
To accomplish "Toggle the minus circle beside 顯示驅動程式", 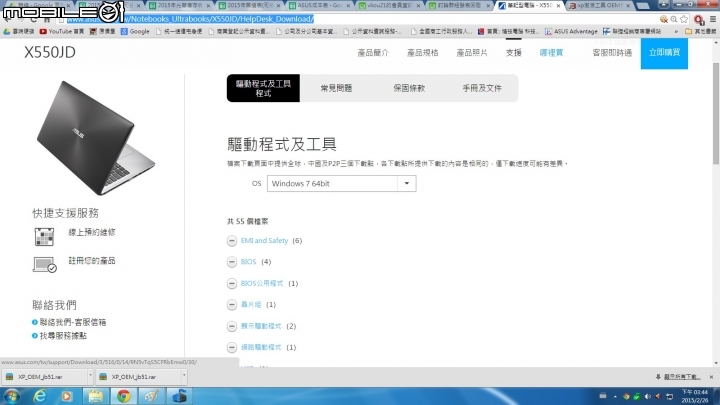I will coord(232,326).
